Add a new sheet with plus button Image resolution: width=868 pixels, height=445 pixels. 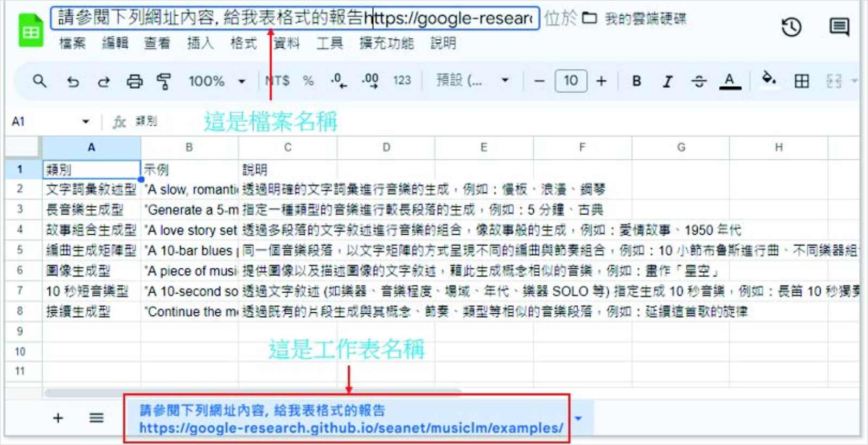58,418
